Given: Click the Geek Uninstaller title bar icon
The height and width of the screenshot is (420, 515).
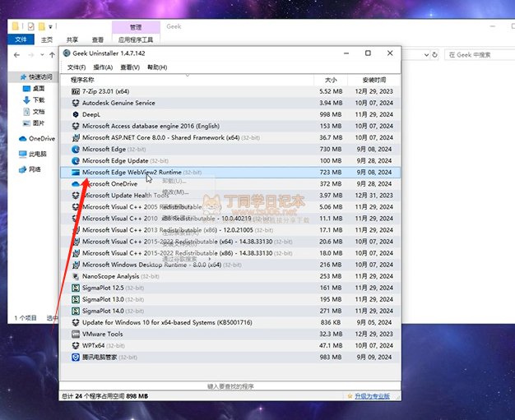Looking at the screenshot, I should tap(67, 53).
